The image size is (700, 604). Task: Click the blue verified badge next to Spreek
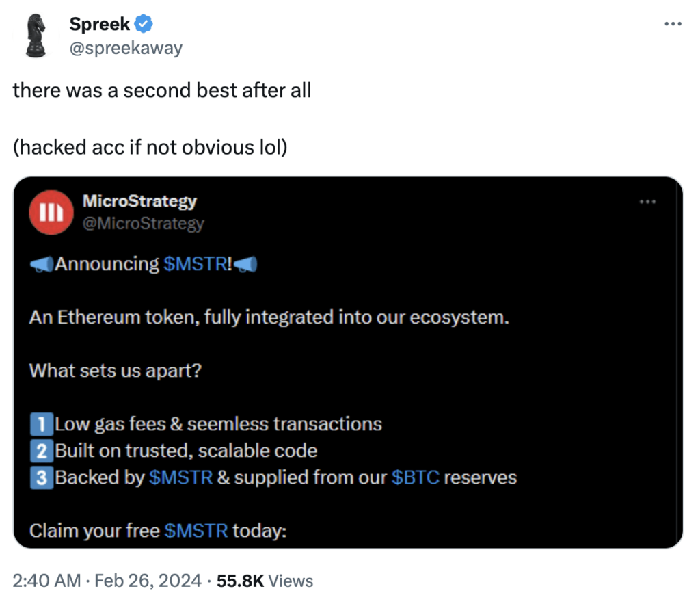(x=144, y=24)
